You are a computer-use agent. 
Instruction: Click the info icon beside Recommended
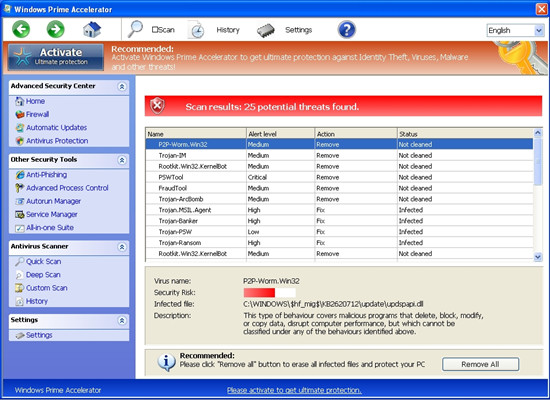tap(167, 362)
